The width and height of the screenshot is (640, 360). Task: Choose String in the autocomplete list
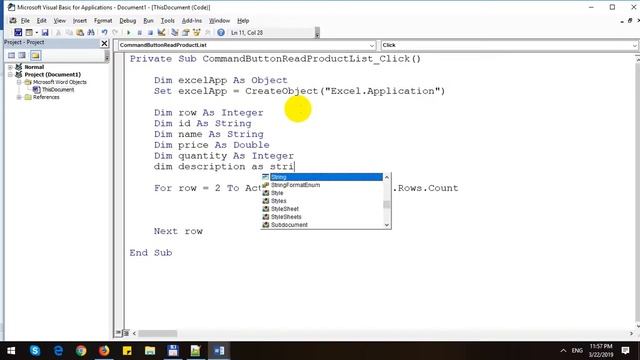pyautogui.click(x=322, y=177)
